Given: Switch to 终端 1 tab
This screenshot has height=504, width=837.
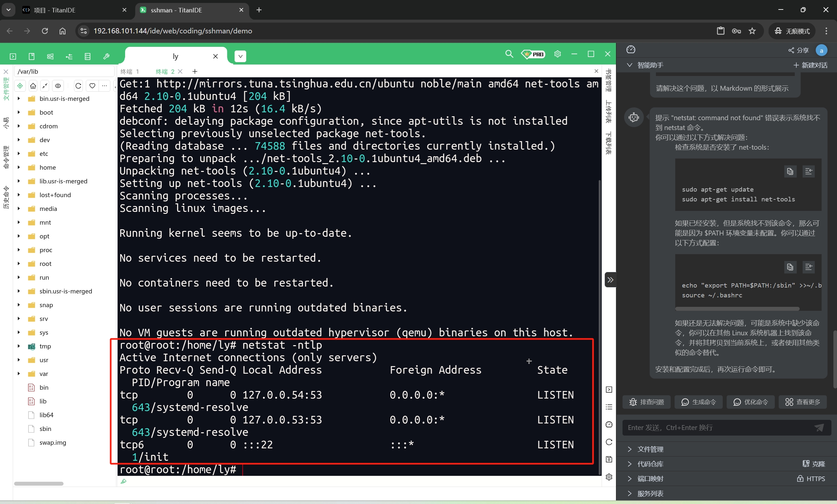Looking at the screenshot, I should coord(130,72).
